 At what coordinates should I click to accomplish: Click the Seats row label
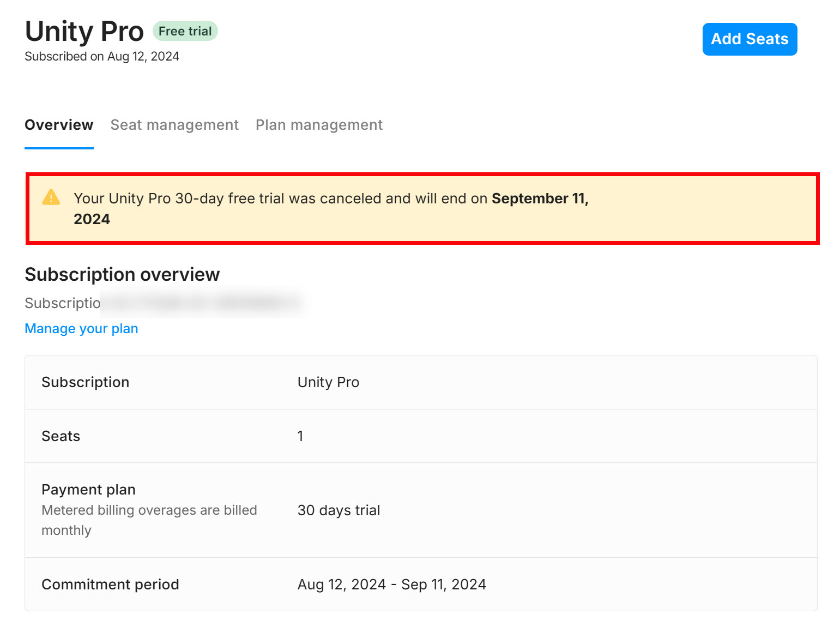tap(61, 436)
